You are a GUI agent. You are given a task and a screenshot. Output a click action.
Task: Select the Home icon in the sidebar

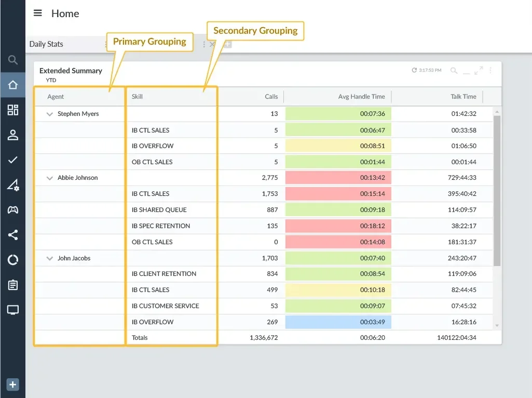[13, 85]
